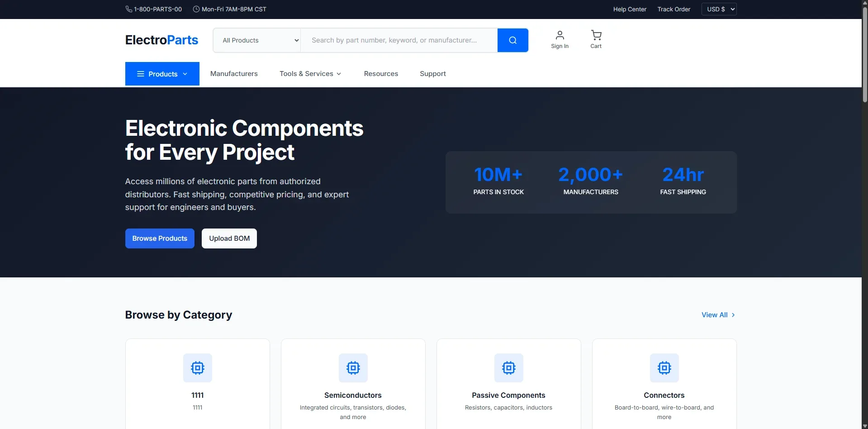This screenshot has height=429, width=868.
Task: Click the clock icon beside business hours
Action: pyautogui.click(x=195, y=9)
